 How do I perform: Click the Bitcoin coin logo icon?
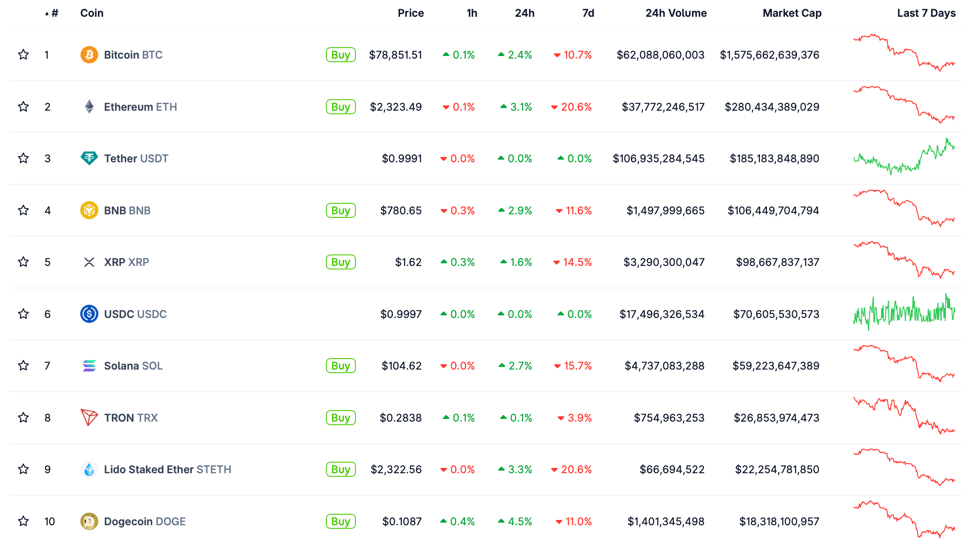click(x=89, y=55)
